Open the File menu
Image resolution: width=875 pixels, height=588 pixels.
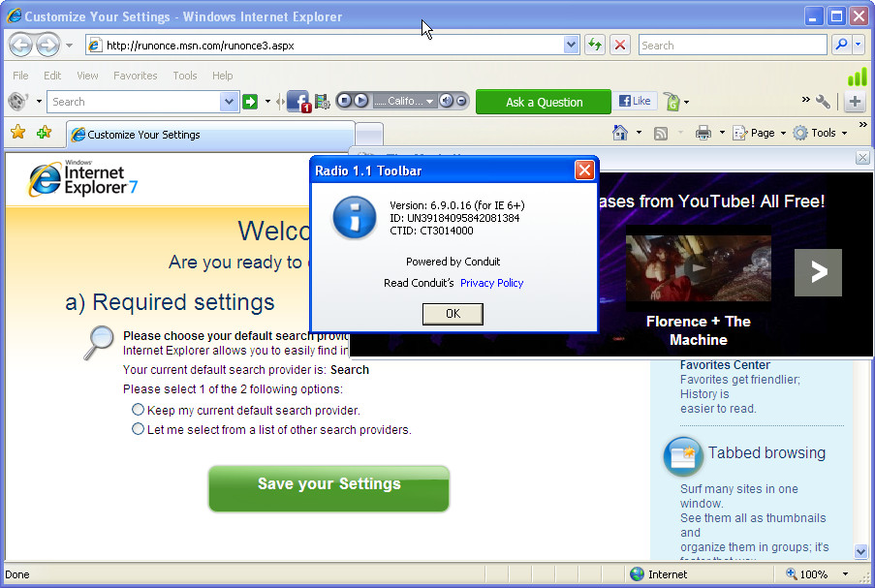tap(20, 76)
